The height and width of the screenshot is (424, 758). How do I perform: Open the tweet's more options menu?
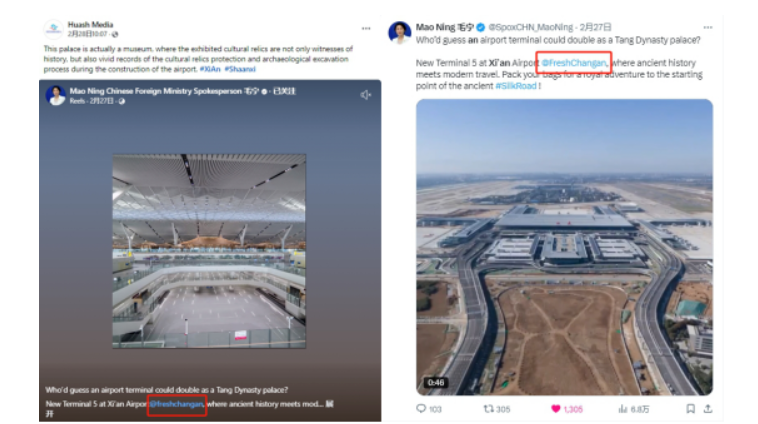[707, 26]
